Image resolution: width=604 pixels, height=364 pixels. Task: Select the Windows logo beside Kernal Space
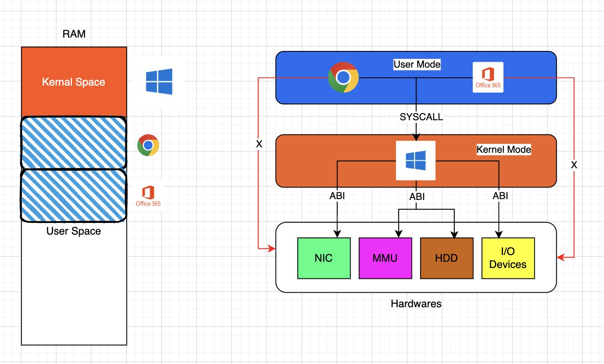pos(159,82)
